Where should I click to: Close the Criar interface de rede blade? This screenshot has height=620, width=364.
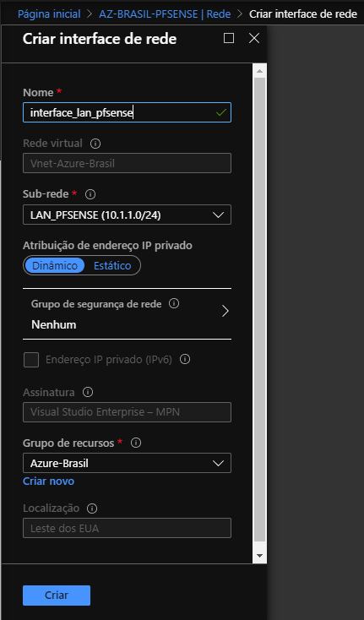click(x=254, y=38)
